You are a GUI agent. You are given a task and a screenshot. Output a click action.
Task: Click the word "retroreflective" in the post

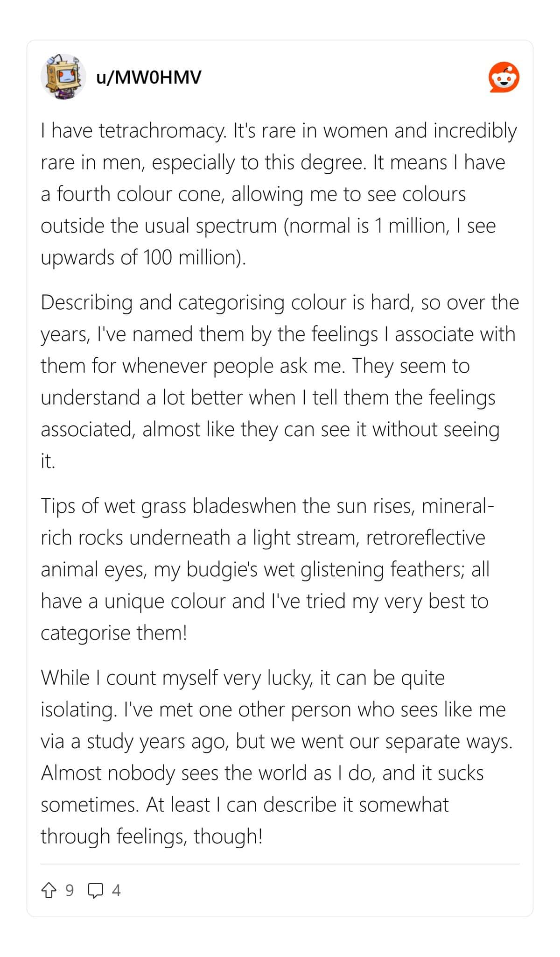[x=426, y=538]
